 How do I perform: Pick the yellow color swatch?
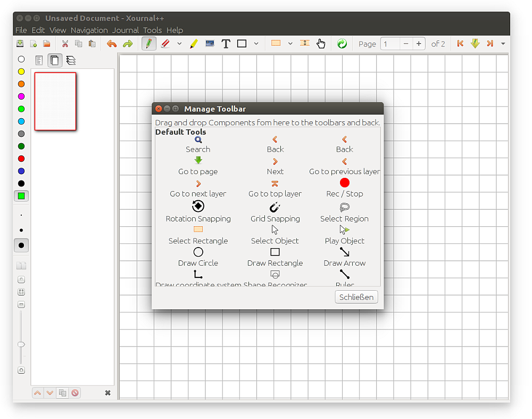(x=21, y=72)
